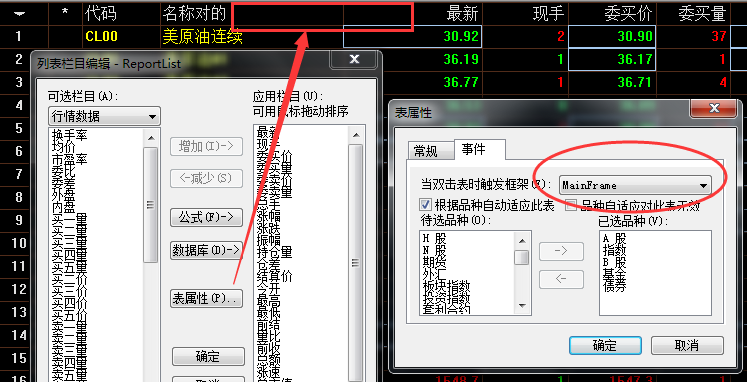The height and width of the screenshot is (382, 747).
Task: Click down arrow of 待选品种 list scrollbar
Action: [523, 305]
